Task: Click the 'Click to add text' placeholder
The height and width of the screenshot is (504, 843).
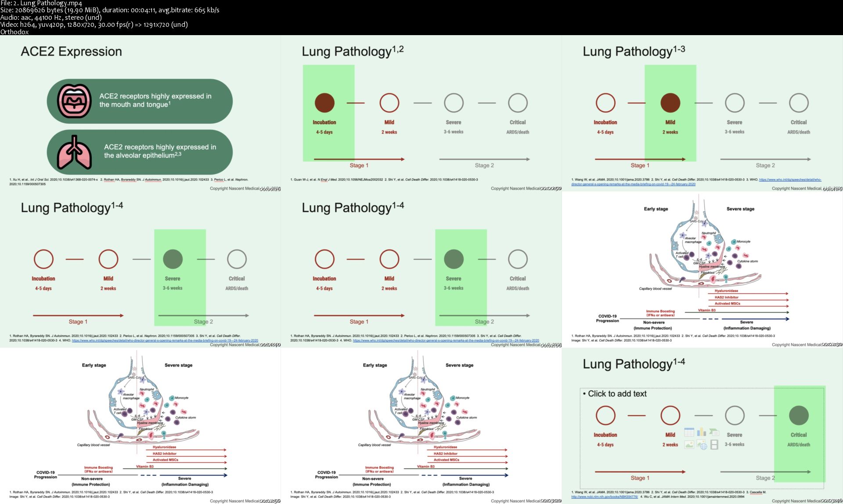Action: (617, 394)
